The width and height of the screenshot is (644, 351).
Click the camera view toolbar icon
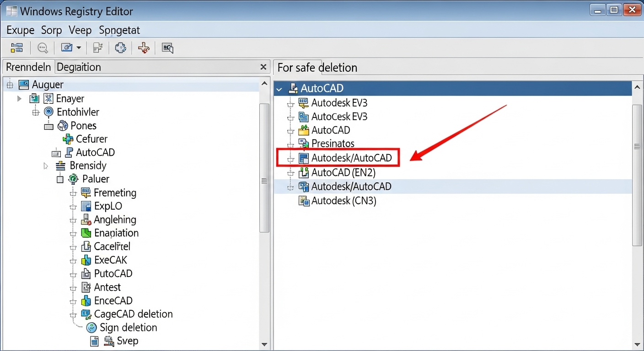point(67,48)
